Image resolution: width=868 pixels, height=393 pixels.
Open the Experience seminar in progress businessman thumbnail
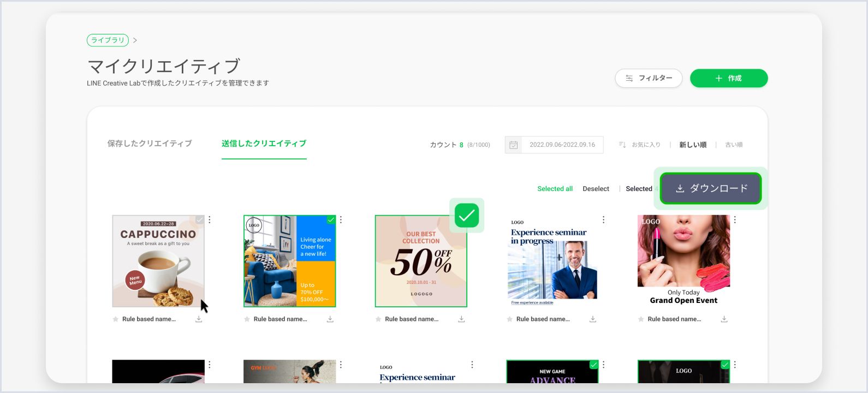(x=552, y=261)
